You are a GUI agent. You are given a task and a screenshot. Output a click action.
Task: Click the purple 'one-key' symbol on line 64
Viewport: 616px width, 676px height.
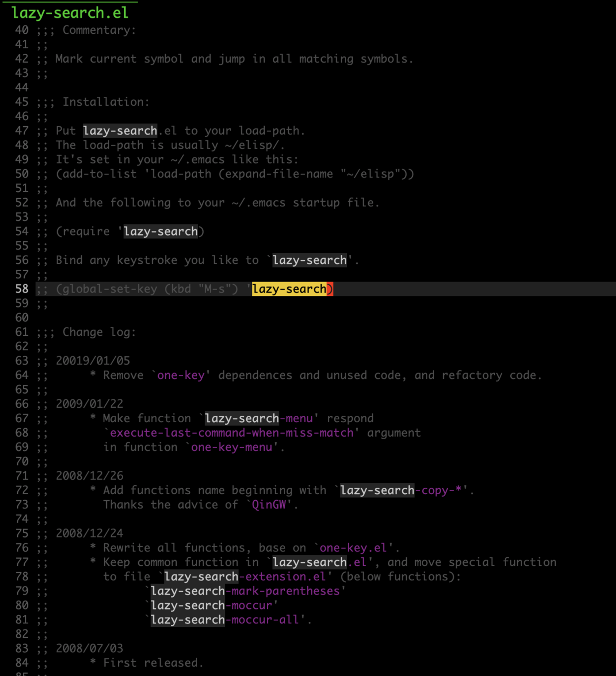pyautogui.click(x=181, y=376)
